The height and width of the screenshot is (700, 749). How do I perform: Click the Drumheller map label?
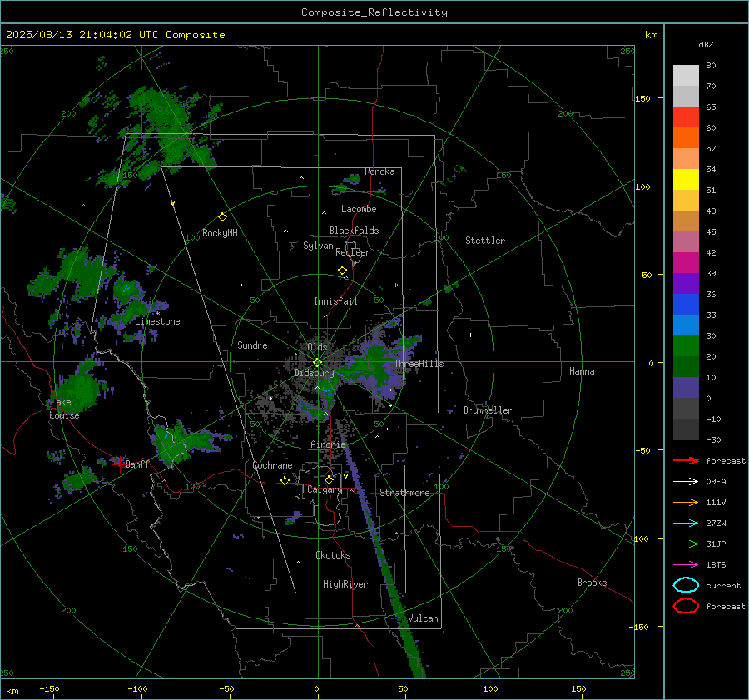tap(488, 410)
